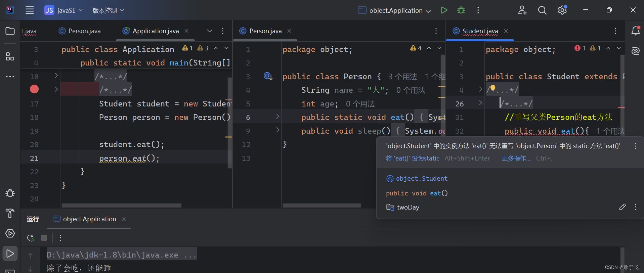
Task: Open more run actions in top toolbar
Action: (x=478, y=10)
